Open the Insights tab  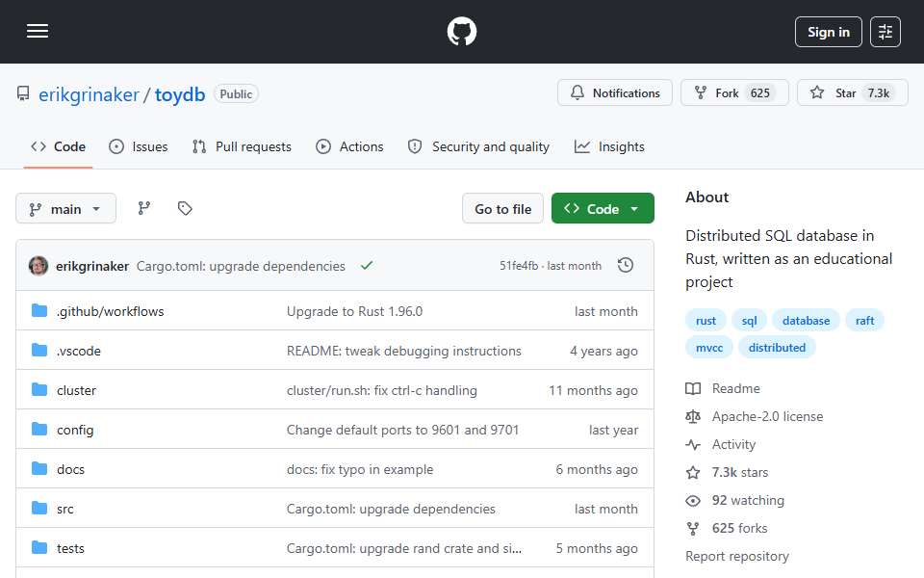609,146
